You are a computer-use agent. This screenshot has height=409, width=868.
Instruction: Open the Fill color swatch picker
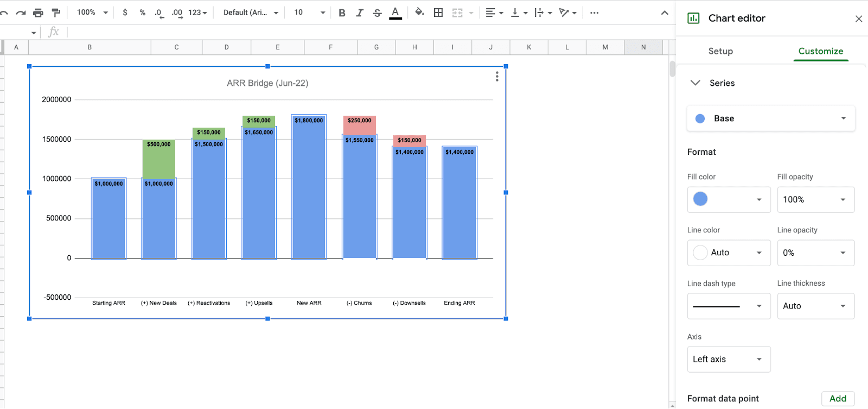(x=728, y=199)
